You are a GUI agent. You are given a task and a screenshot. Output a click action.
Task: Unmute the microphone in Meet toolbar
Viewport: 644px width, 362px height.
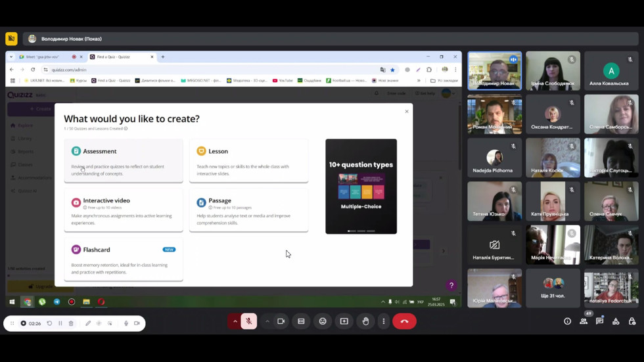click(249, 321)
